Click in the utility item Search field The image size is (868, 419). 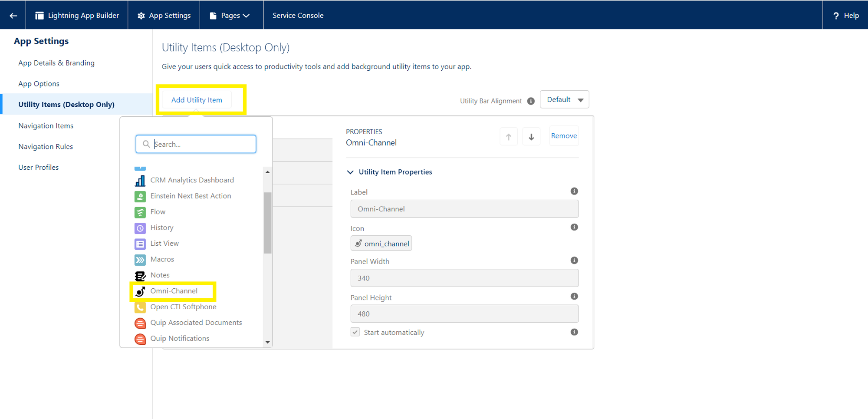pos(196,144)
